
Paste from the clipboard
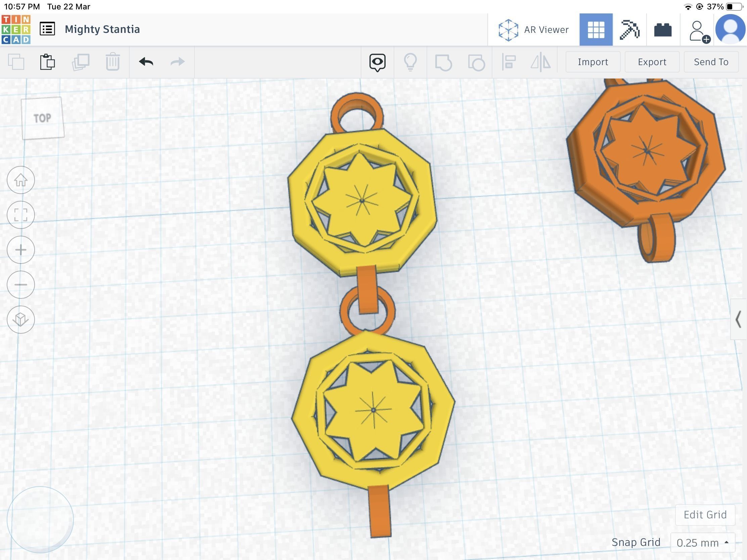pyautogui.click(x=47, y=62)
